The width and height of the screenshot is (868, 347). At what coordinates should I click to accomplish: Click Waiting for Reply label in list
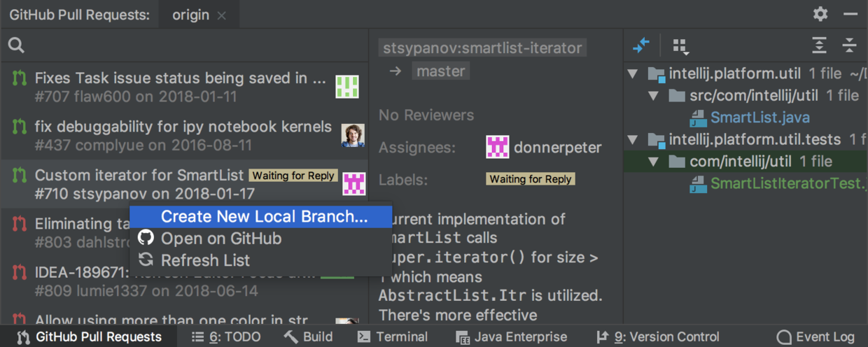[x=294, y=176]
